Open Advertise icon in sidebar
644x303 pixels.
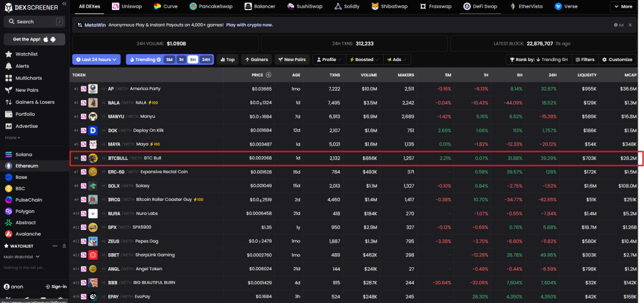pos(8,126)
